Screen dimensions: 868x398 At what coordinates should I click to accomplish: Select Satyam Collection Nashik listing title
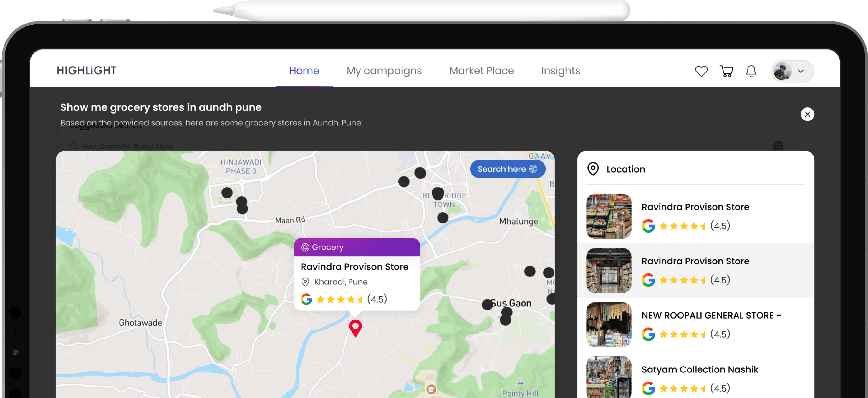tap(700, 369)
